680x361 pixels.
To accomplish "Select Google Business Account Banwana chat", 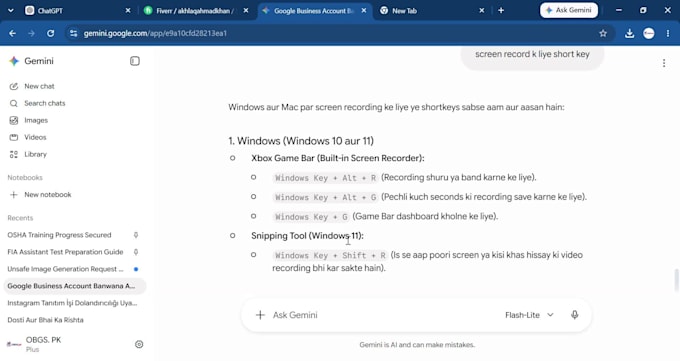I will coord(75,286).
